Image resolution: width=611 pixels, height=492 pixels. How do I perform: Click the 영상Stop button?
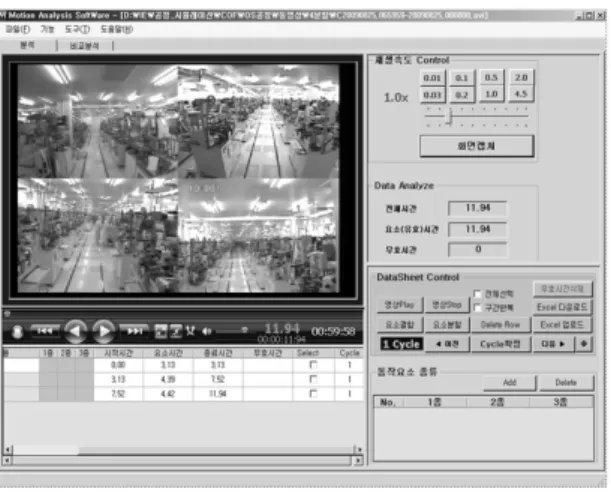[x=447, y=305]
